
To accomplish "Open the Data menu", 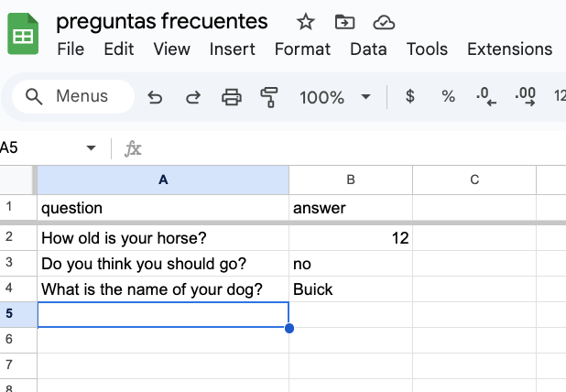I will coord(368,49).
